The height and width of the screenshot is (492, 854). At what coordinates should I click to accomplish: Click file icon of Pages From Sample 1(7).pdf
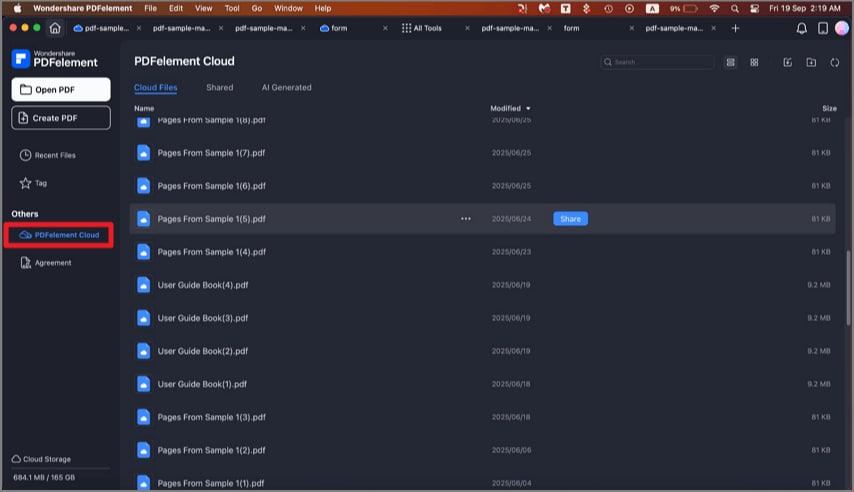(x=143, y=153)
